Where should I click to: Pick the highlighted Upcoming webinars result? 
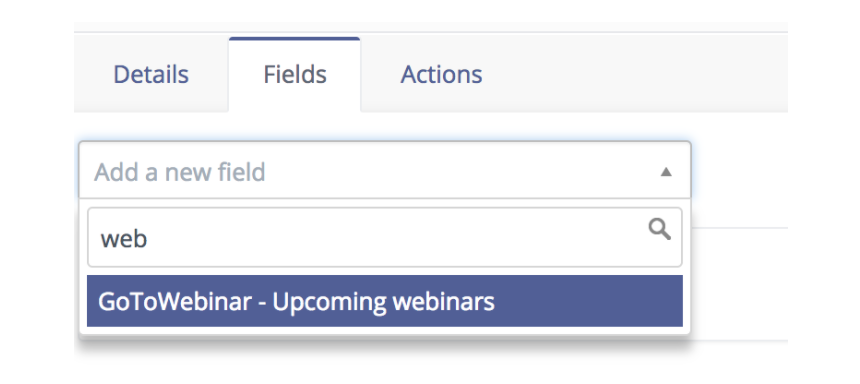[384, 302]
